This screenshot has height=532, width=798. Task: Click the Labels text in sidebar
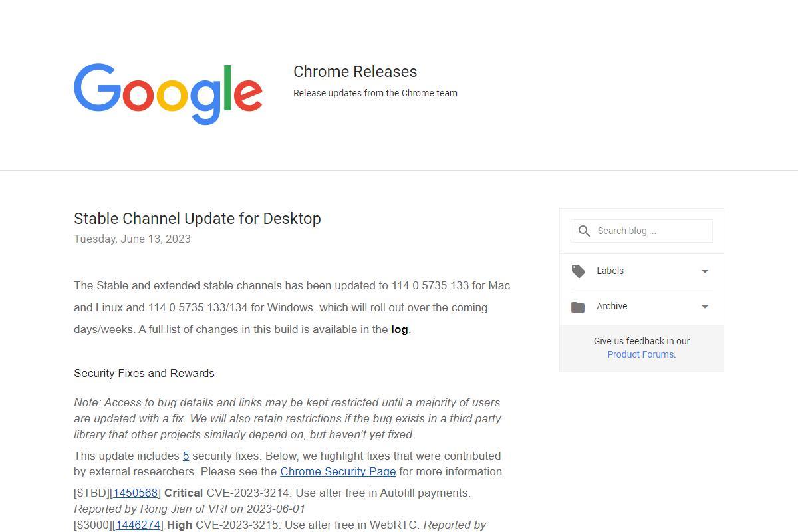610,271
